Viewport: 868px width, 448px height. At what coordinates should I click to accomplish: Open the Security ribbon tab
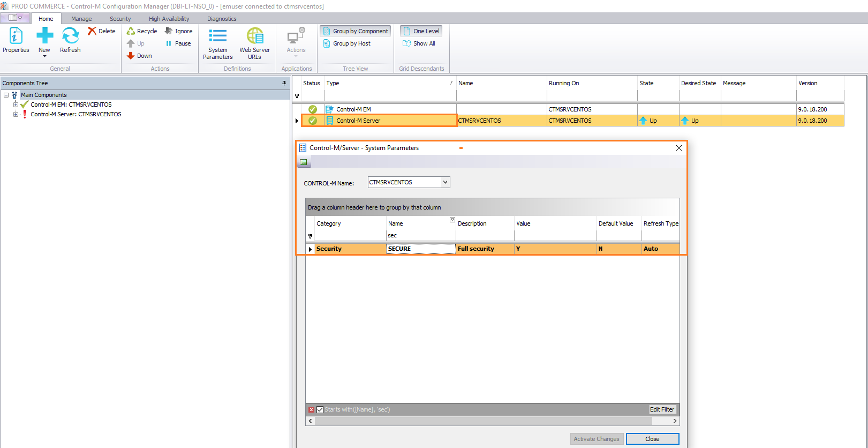pos(120,19)
